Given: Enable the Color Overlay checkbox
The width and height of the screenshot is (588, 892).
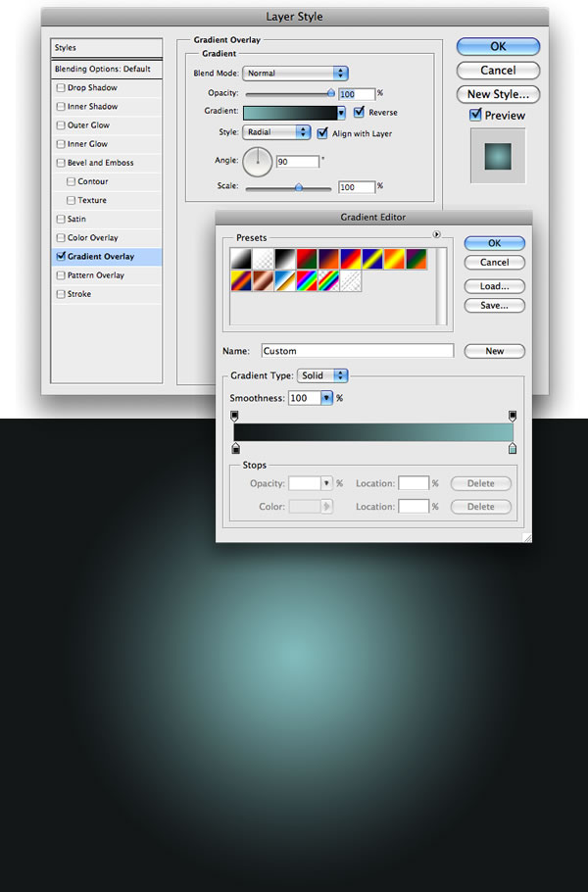Looking at the screenshot, I should pyautogui.click(x=61, y=238).
